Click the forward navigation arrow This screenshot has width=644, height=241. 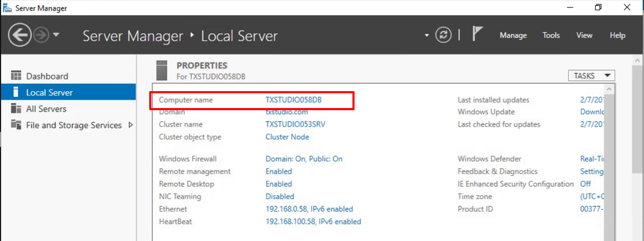[41, 35]
